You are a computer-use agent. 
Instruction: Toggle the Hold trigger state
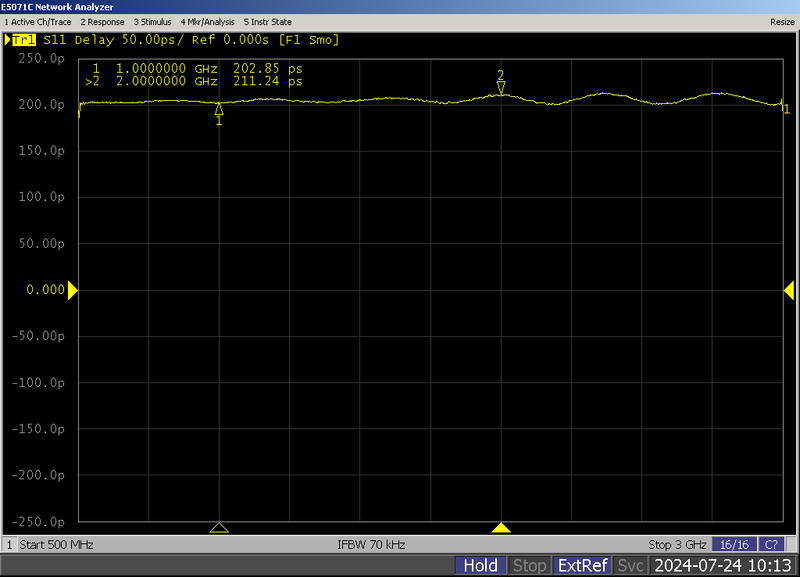click(481, 564)
